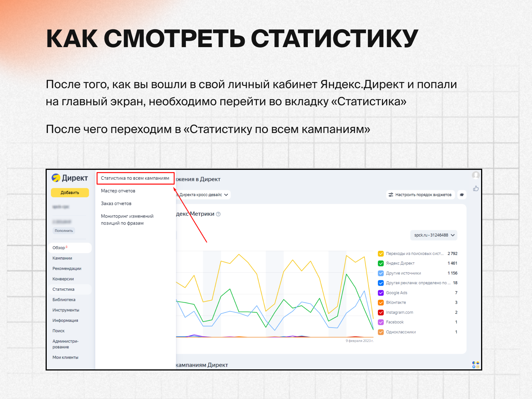Expand the Директа кросс-девайс dropdown
This screenshot has width=532, height=399.
pyautogui.click(x=203, y=195)
